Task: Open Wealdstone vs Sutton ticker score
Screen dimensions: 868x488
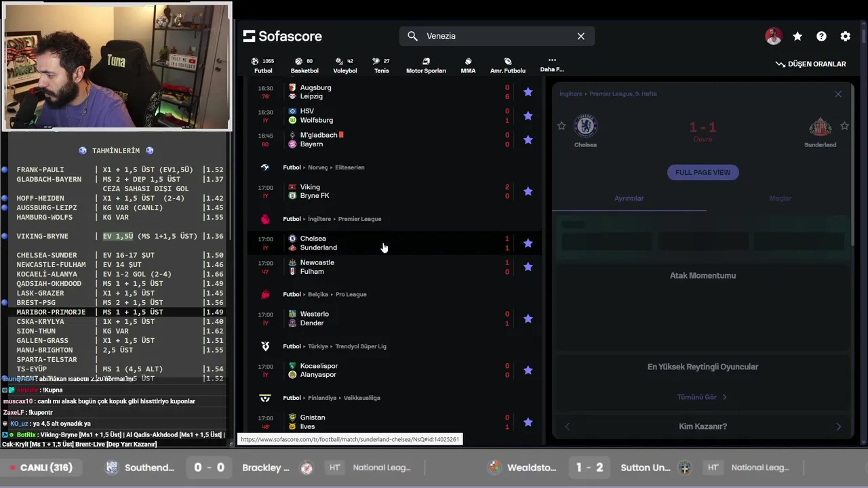Action: click(590, 468)
